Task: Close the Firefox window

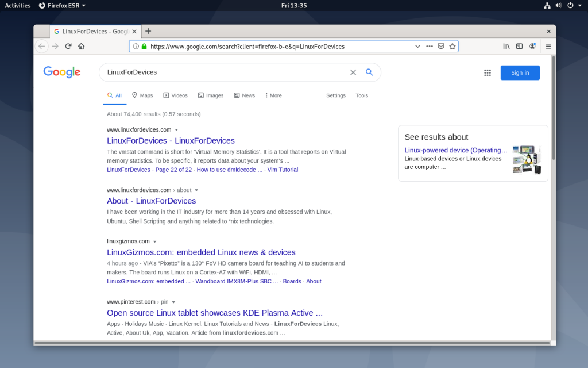Action: tap(548, 32)
